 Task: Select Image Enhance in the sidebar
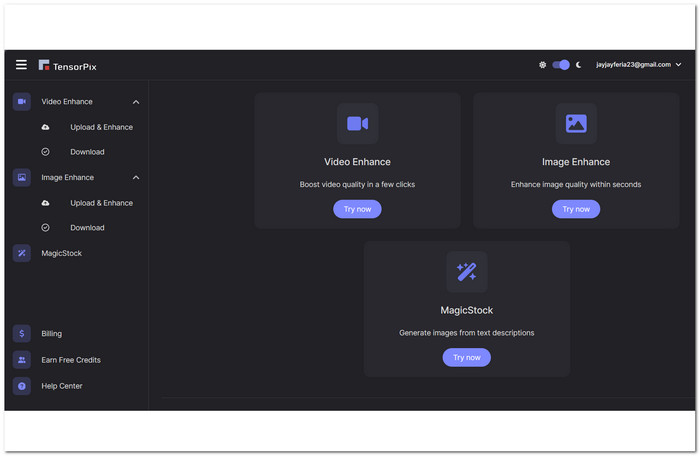[x=67, y=178]
